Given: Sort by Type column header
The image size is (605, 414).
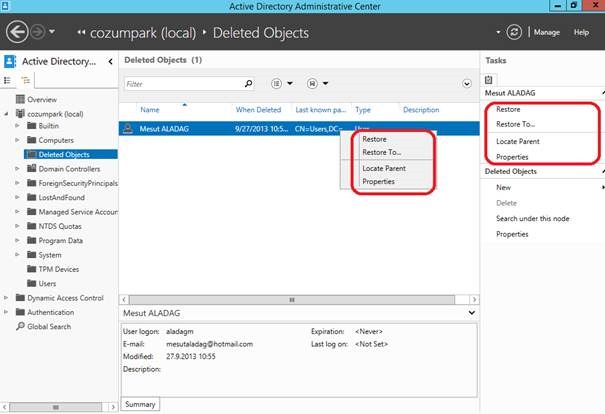Looking at the screenshot, I should [x=363, y=110].
